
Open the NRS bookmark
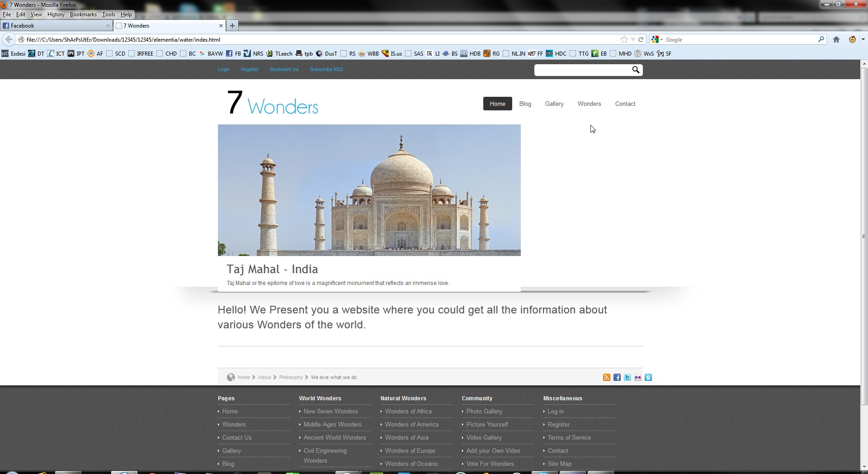coord(254,53)
